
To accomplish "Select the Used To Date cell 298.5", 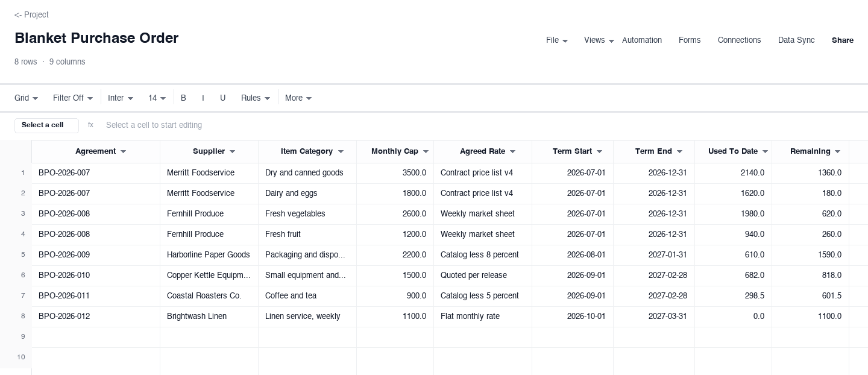I will (x=734, y=296).
